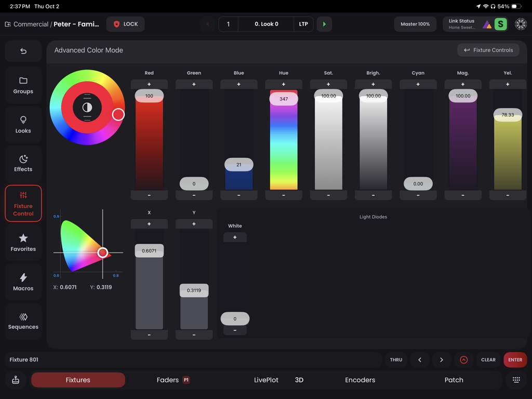Select the Fixture Control sidebar icon
Image resolution: width=532 pixels, height=399 pixels.
[23, 203]
